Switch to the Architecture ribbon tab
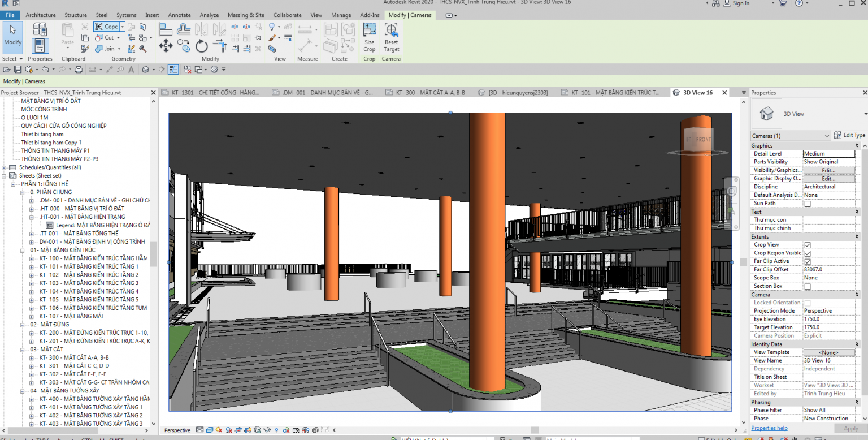The height and width of the screenshot is (440, 868). [x=40, y=15]
